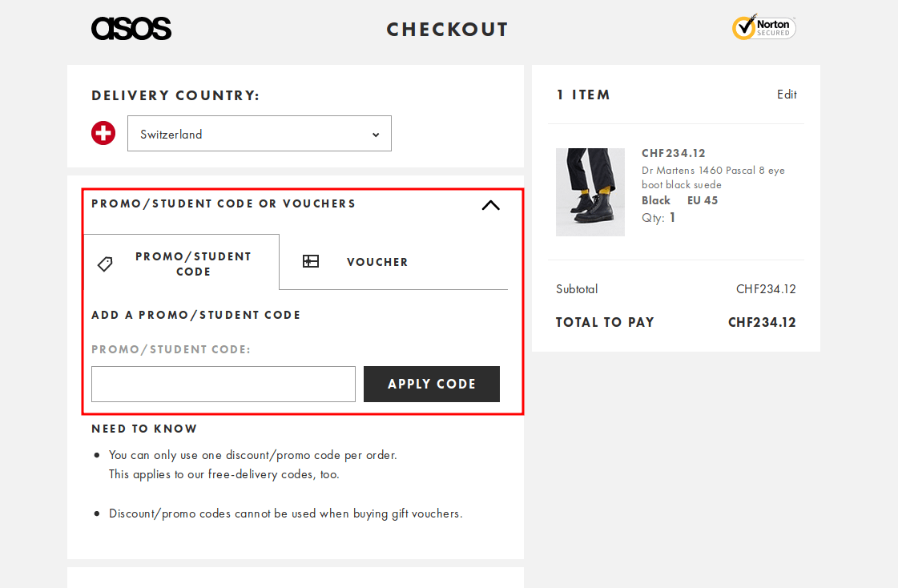The width and height of the screenshot is (898, 588).
Task: Click the Swiss flag icon beside country selector
Action: click(x=103, y=133)
